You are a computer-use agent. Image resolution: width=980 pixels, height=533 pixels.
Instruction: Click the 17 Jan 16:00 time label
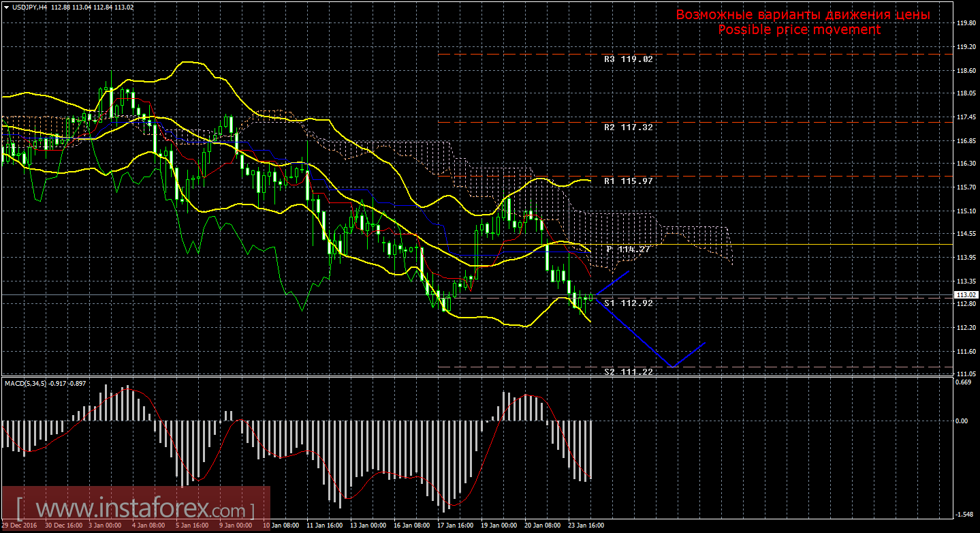[x=456, y=526]
